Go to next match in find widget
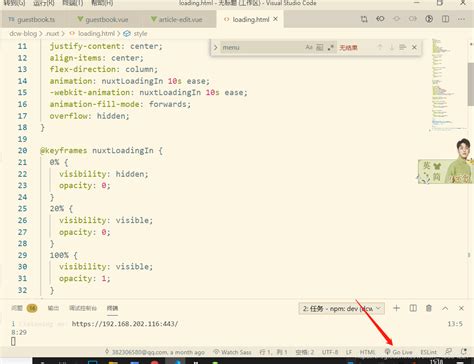474x364 pixels. pos(391,47)
